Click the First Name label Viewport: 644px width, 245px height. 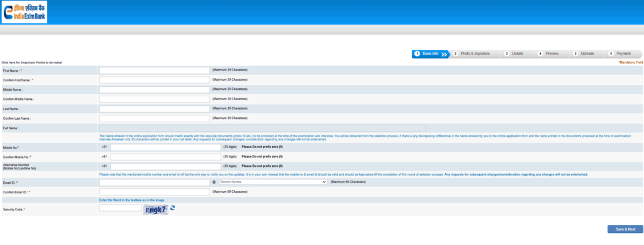(x=13, y=71)
